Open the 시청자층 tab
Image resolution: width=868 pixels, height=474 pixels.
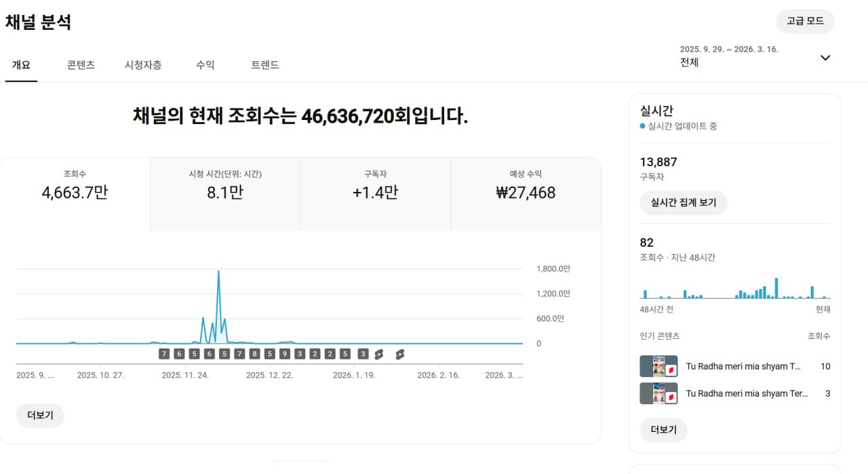click(143, 65)
